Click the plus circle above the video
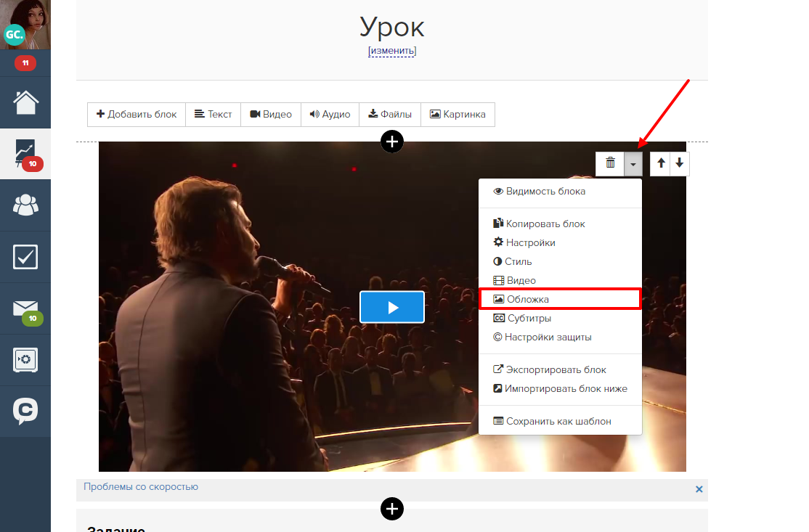Screen dimensions: 809x532 pos(392,141)
